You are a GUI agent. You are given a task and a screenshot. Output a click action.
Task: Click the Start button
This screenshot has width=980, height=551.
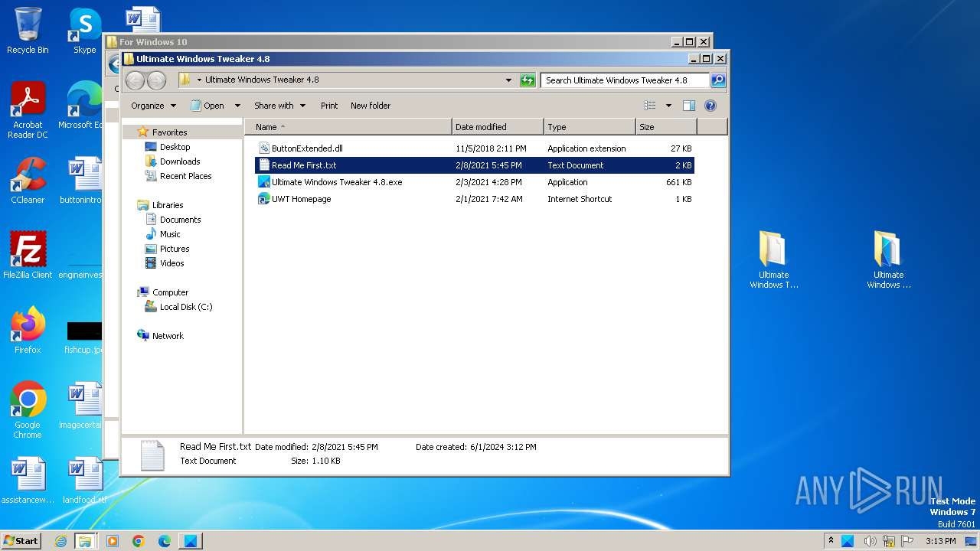[21, 541]
